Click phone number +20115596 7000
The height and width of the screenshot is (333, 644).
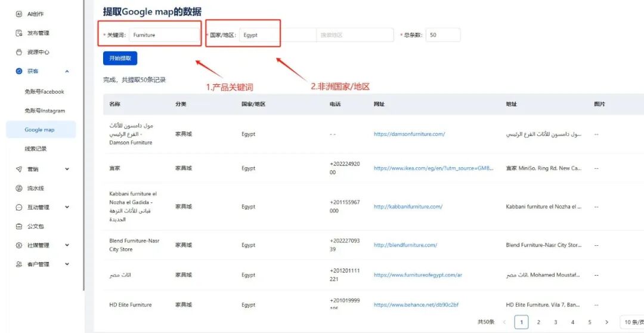(345, 206)
